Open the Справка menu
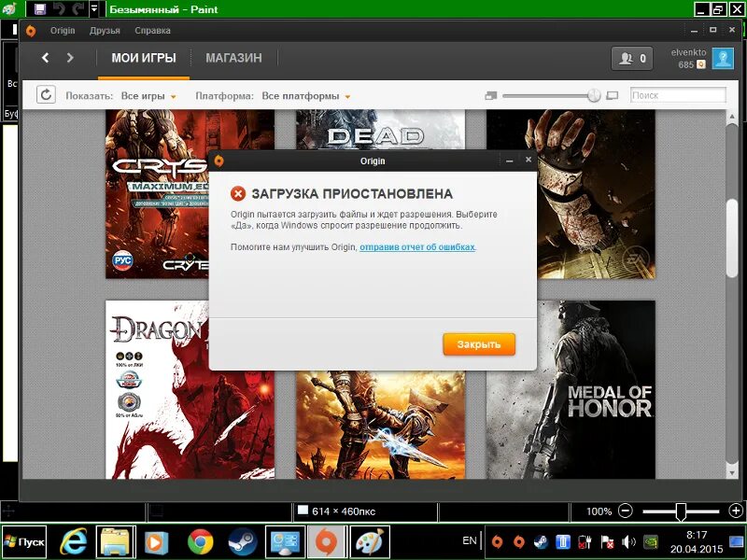Screen dimensions: 747x560 pos(152,31)
